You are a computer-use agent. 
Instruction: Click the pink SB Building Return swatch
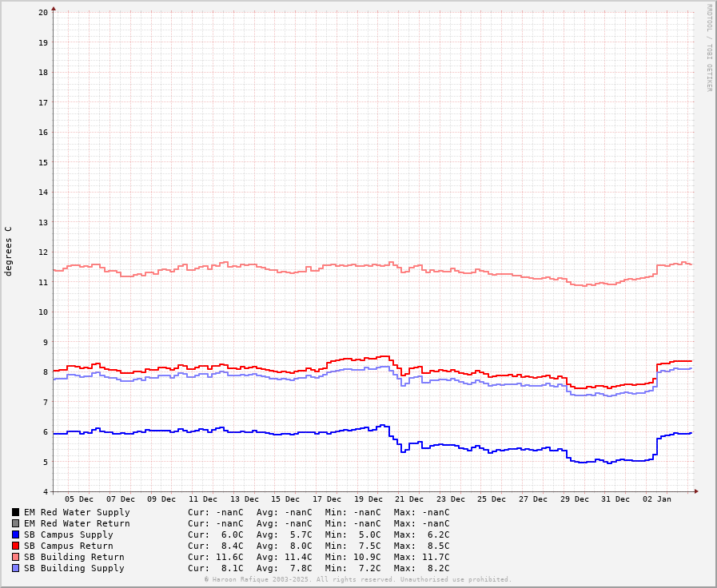[15, 557]
